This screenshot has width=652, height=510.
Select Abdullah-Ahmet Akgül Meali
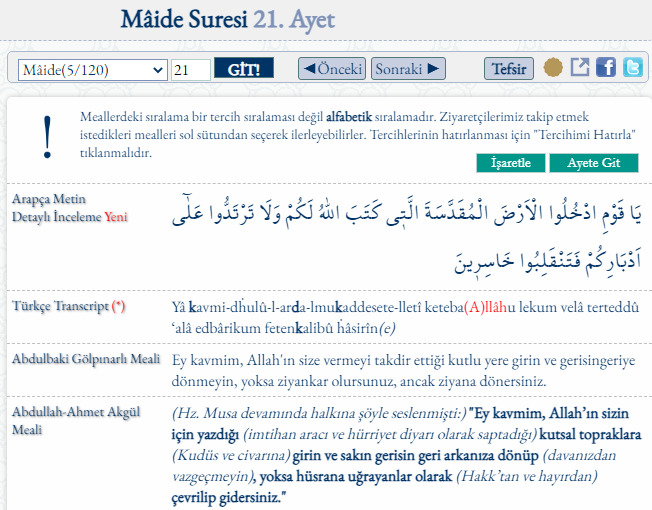point(76,420)
